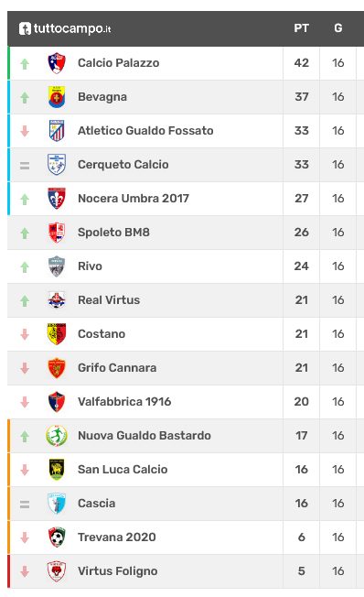
Task: Click the Virtus Foligno crest
Action: click(x=57, y=571)
